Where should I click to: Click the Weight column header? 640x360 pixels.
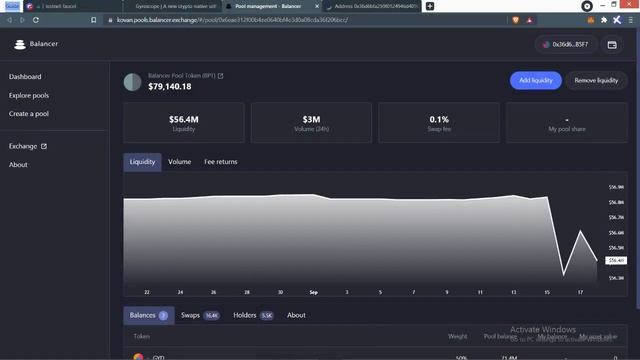(458, 337)
